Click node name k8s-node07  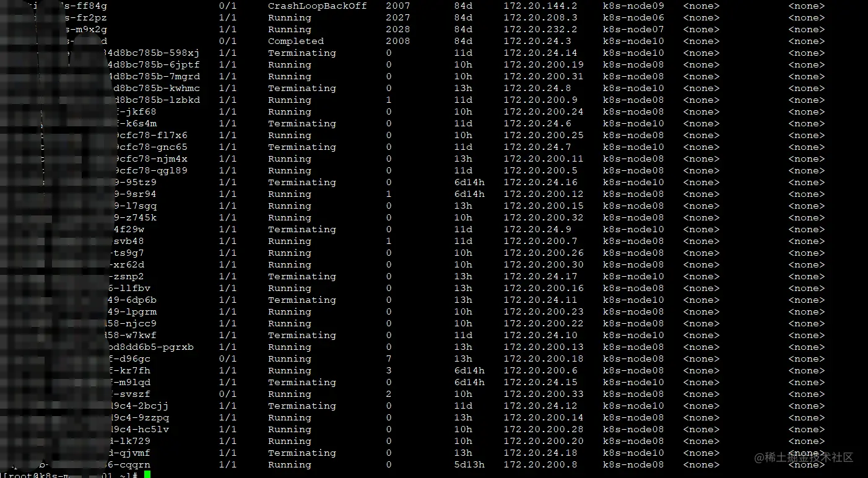click(633, 30)
